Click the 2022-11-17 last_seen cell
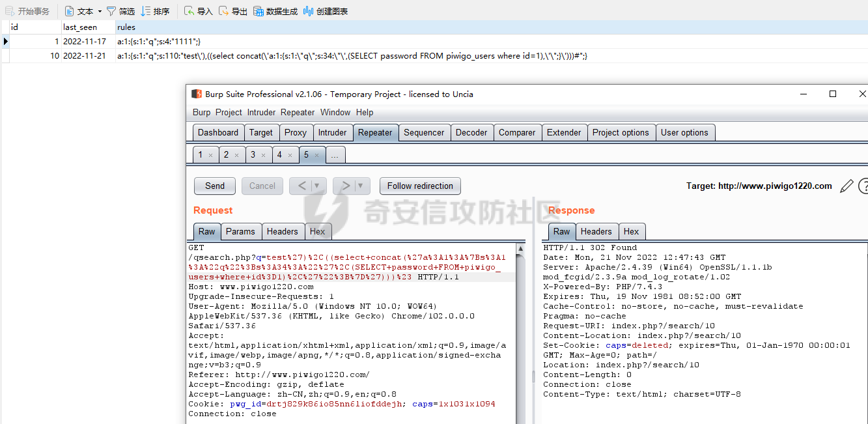 tap(88, 42)
